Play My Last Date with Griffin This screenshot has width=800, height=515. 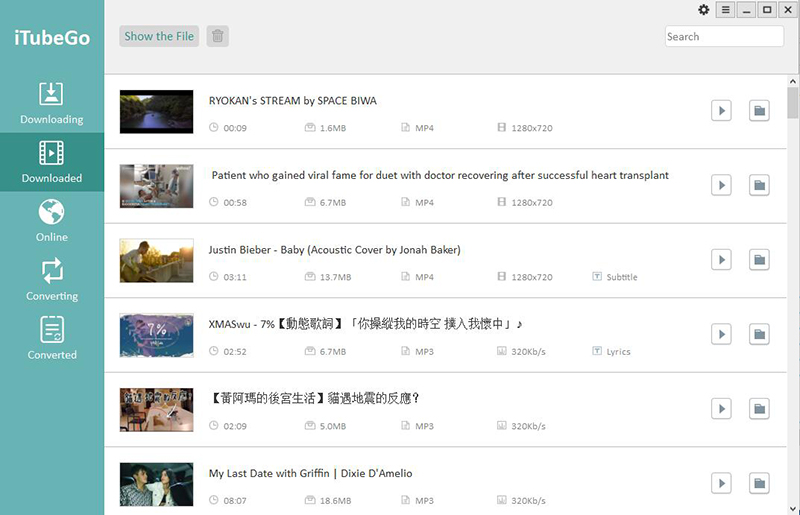coord(721,483)
